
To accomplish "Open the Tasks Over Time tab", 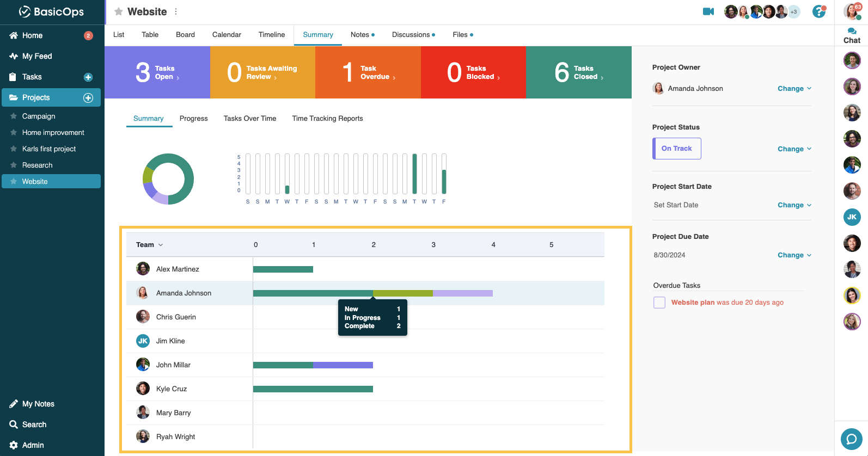I will click(x=249, y=119).
